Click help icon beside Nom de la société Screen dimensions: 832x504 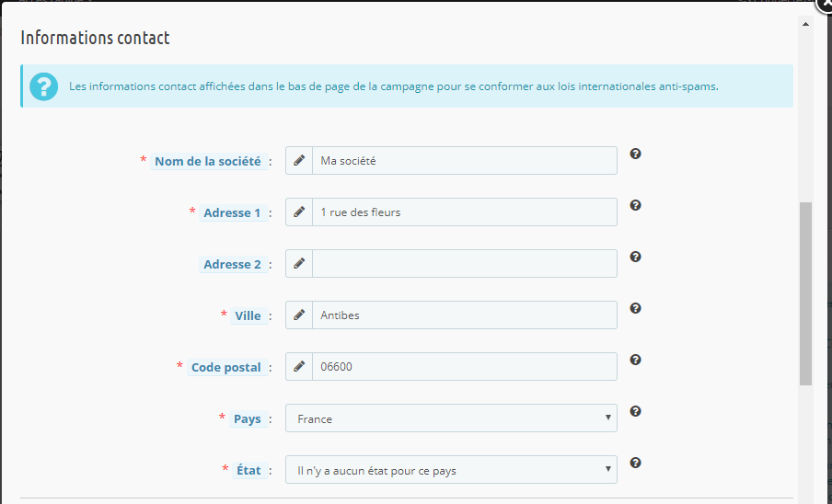click(635, 154)
